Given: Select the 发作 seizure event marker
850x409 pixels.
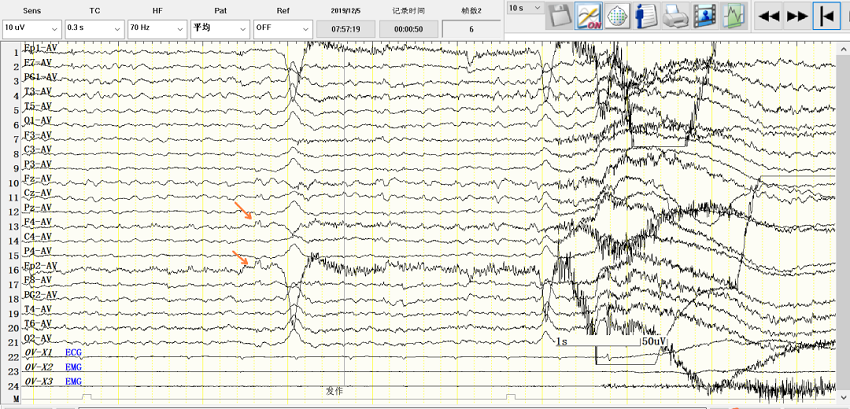Looking at the screenshot, I should tap(334, 391).
